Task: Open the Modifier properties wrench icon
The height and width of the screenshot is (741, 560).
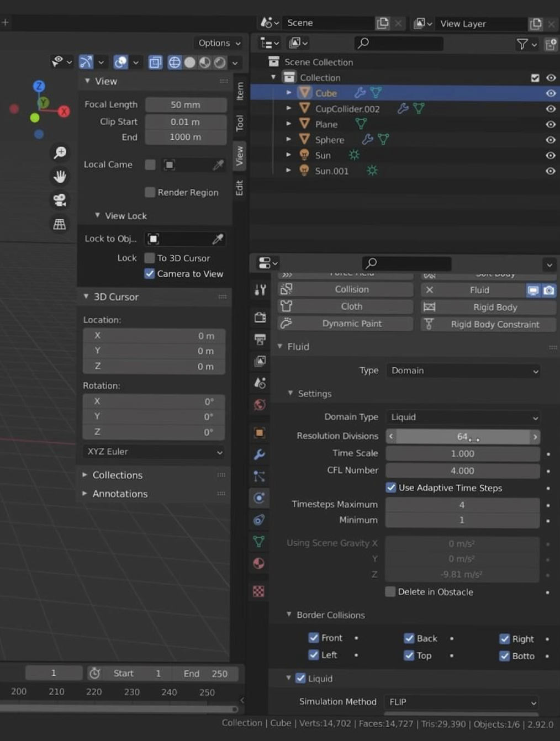Action: (260, 454)
